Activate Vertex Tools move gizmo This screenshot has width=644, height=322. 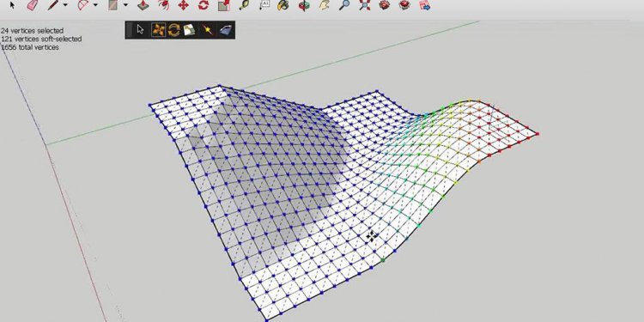tap(158, 30)
